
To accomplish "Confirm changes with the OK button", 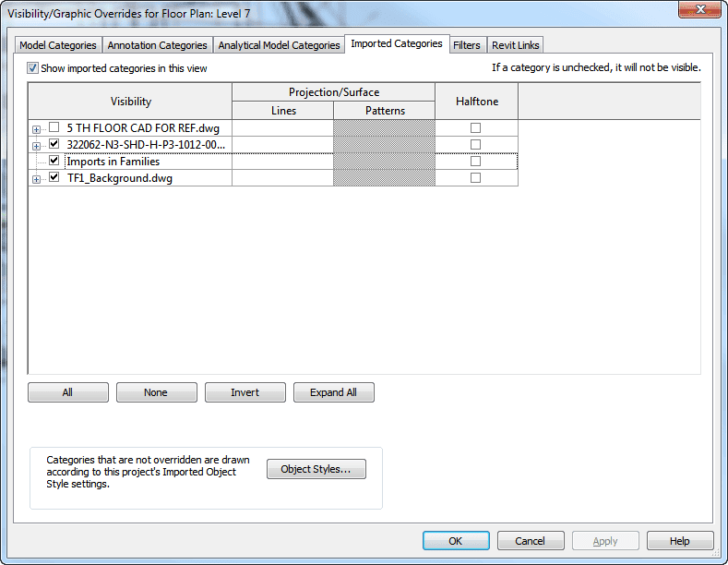I will pos(456,541).
